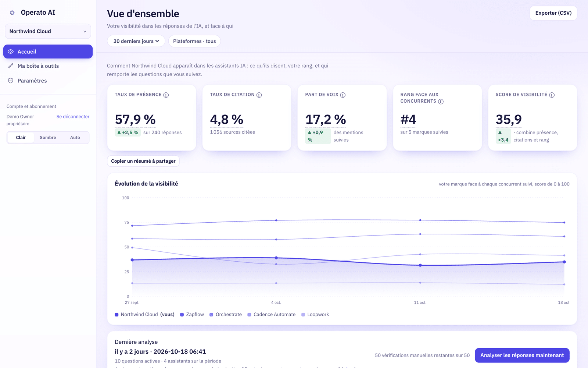Click the Compte et abonnement label
Viewport: 588px width, 368px height.
[x=31, y=106]
